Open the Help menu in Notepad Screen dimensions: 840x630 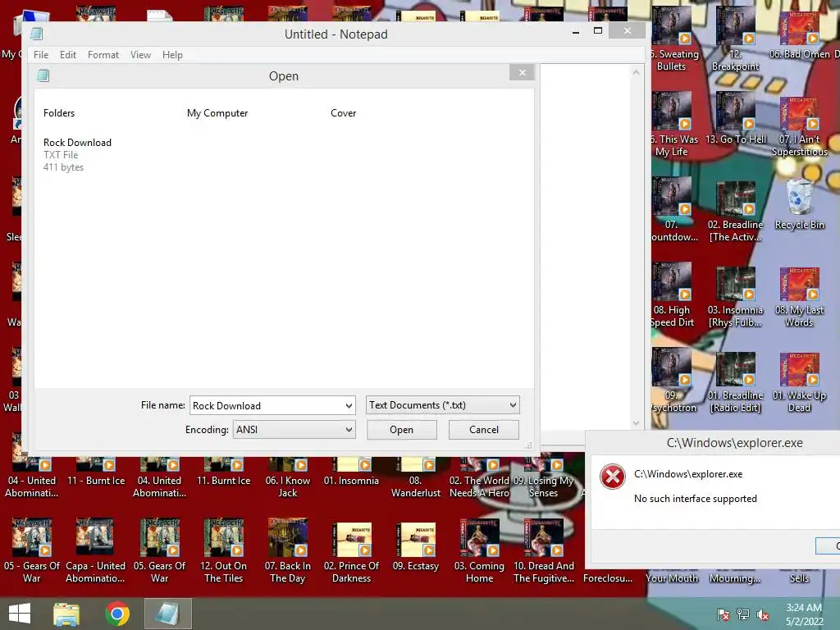coord(172,55)
